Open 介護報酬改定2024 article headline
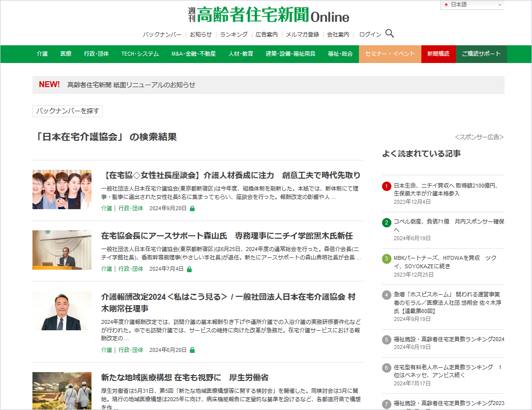The width and height of the screenshot is (532, 410). [228, 303]
